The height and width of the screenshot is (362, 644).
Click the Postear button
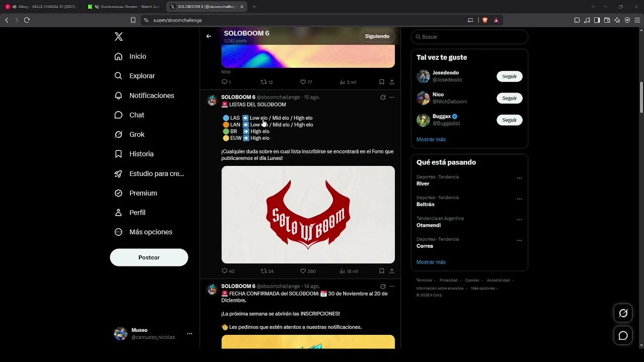click(149, 257)
